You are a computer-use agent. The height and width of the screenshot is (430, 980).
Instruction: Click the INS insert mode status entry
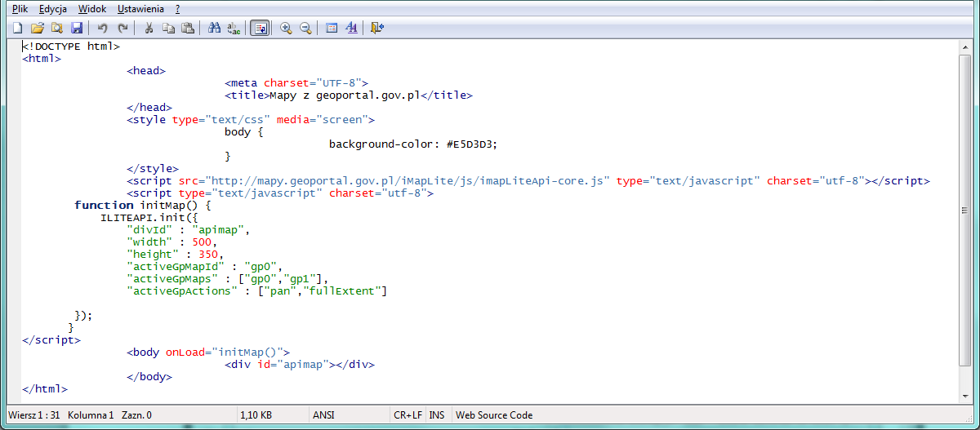tap(437, 415)
